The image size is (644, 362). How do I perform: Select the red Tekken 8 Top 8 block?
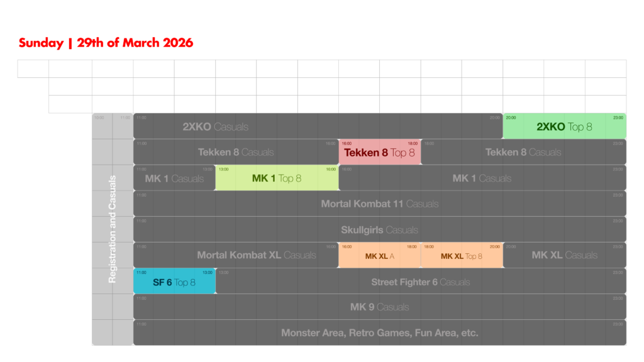click(379, 152)
